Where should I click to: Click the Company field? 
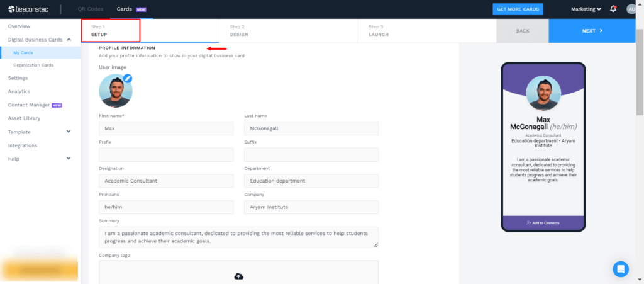[x=311, y=207]
